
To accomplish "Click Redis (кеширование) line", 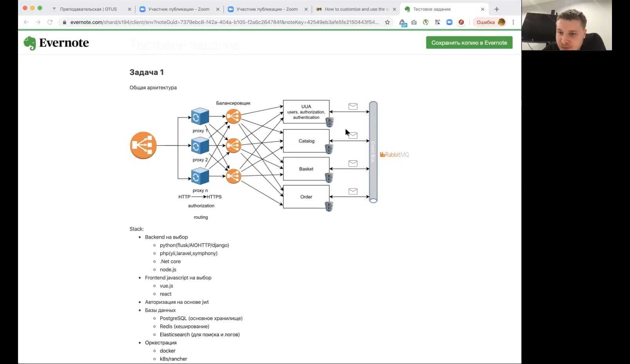I will coord(185,326).
